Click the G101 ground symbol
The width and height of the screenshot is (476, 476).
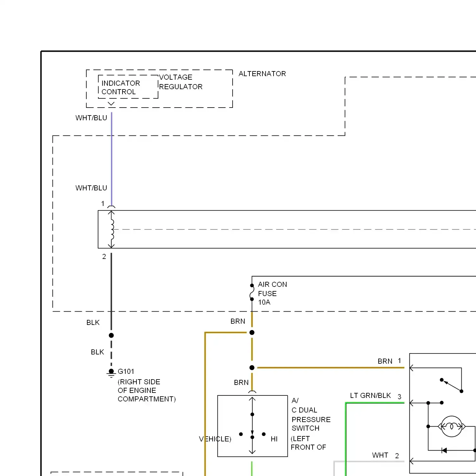coord(111,374)
